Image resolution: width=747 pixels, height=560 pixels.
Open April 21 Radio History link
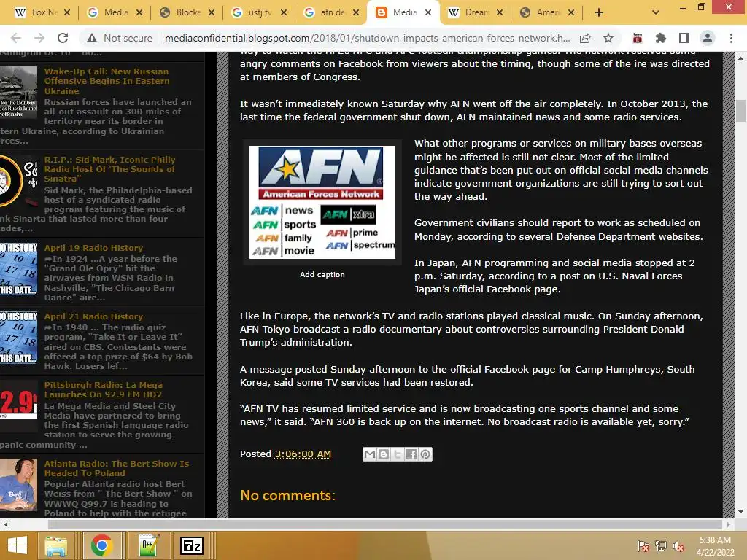pos(93,316)
